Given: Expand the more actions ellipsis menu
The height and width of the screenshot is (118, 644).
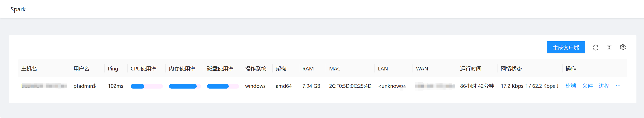Looking at the screenshot, I should tap(618, 86).
